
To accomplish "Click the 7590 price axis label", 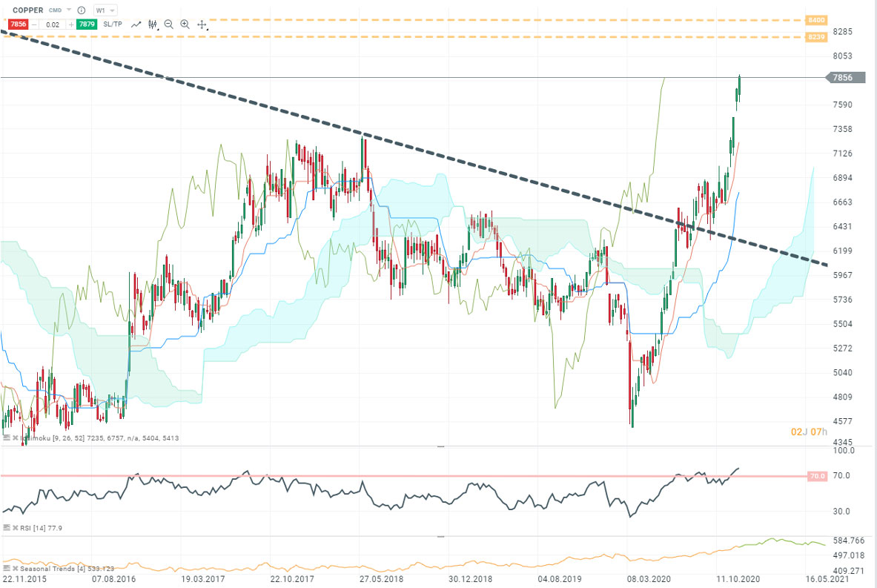I will (842, 105).
